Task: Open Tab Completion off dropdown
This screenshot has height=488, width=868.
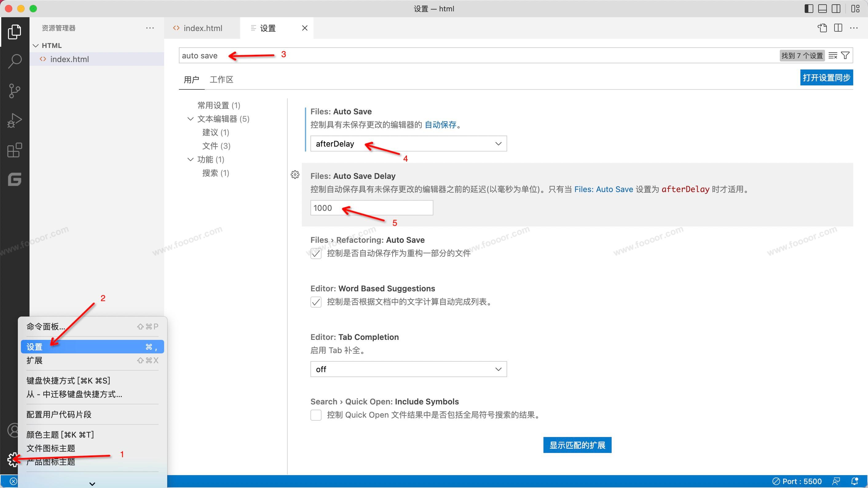Action: pos(408,369)
